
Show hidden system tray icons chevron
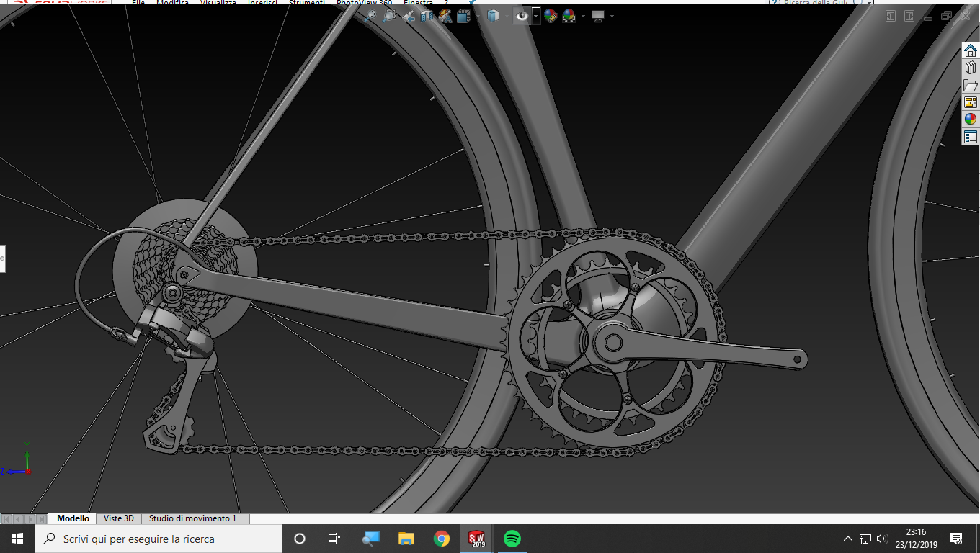click(848, 539)
